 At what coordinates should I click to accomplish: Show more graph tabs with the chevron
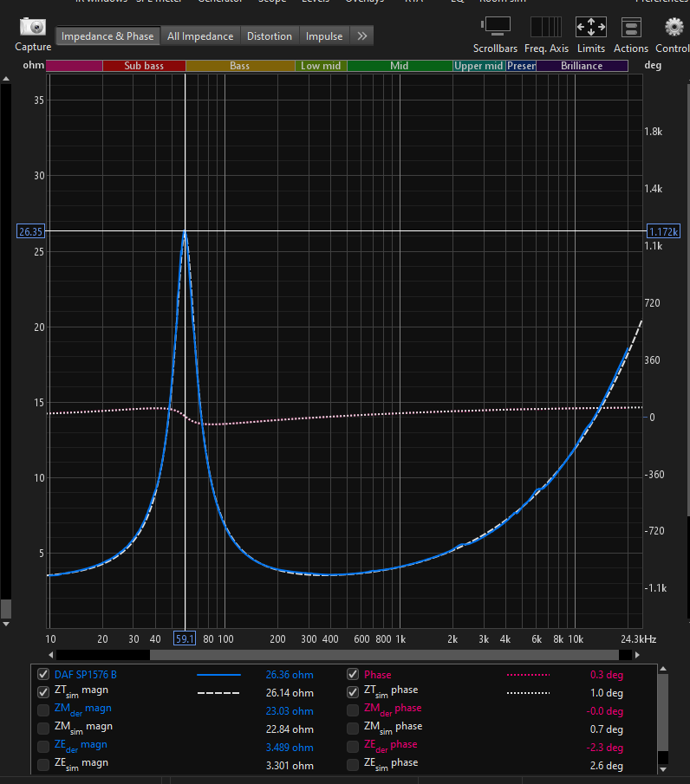click(x=362, y=36)
